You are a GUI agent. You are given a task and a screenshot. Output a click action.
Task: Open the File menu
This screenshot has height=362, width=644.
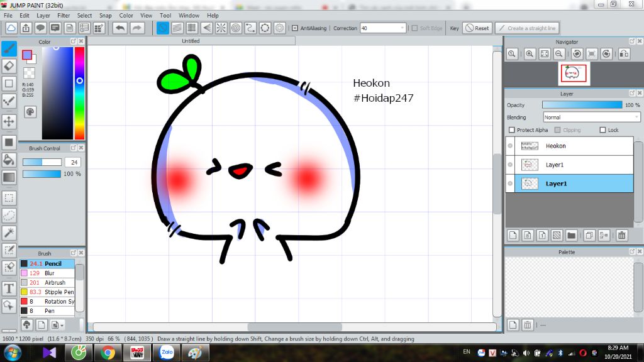coord(8,15)
